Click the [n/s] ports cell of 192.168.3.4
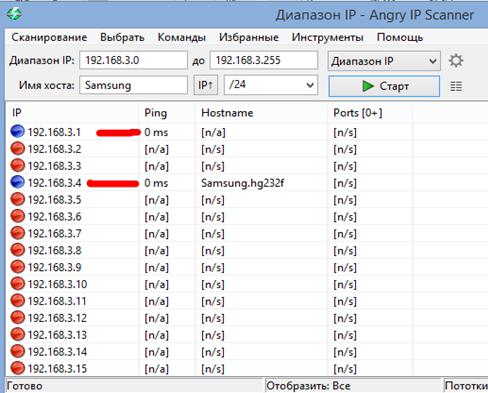The image size is (488, 393). click(x=345, y=183)
